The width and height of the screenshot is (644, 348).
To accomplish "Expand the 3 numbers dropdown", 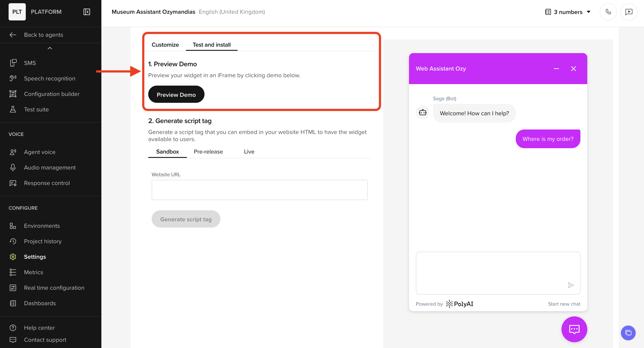I will tap(568, 12).
